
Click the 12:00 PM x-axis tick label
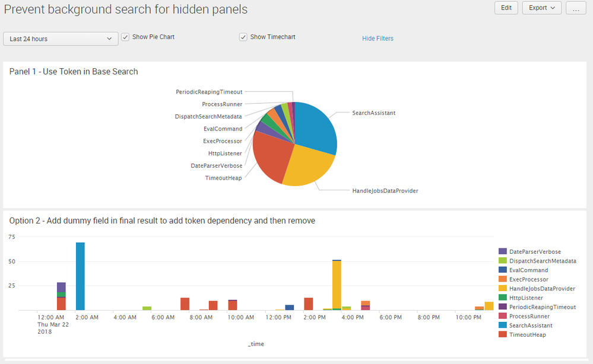pyautogui.click(x=278, y=318)
